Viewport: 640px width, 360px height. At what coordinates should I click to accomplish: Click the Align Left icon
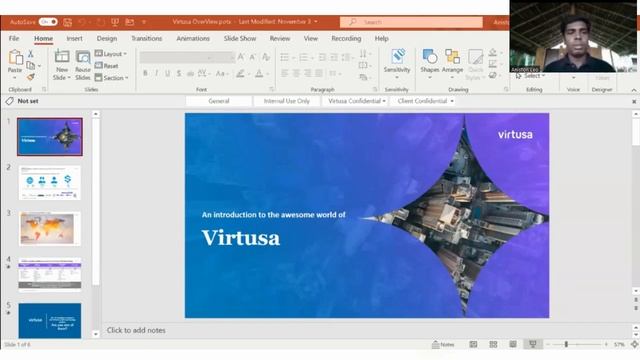(284, 73)
